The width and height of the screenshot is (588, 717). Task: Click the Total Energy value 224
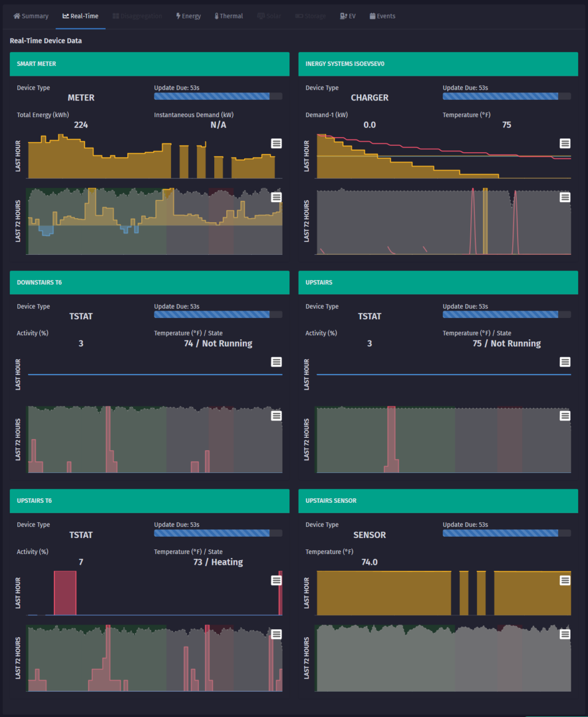tap(81, 125)
